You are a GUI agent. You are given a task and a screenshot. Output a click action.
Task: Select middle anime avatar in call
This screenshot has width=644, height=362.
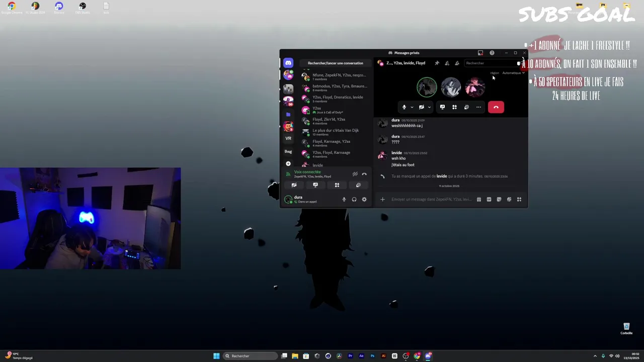click(451, 87)
